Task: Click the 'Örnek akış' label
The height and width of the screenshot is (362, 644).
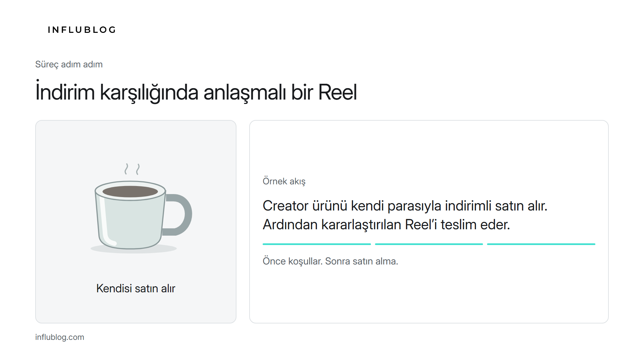Action: 284,181
